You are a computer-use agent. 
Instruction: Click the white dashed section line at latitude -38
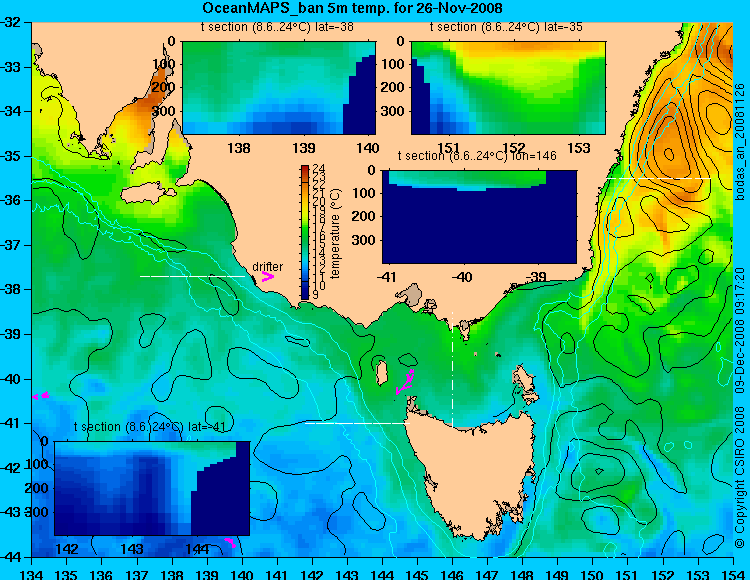pos(192,276)
